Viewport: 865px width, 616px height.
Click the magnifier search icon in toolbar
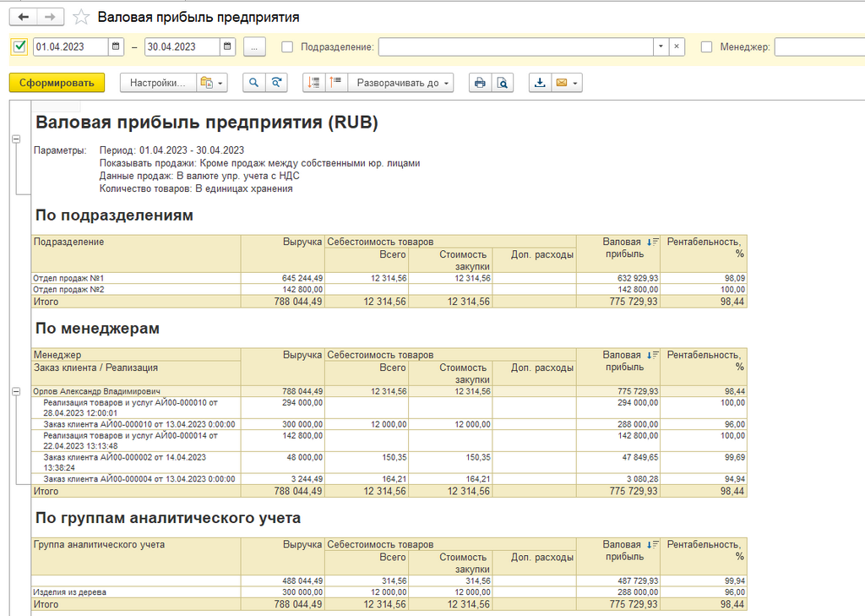pyautogui.click(x=253, y=83)
